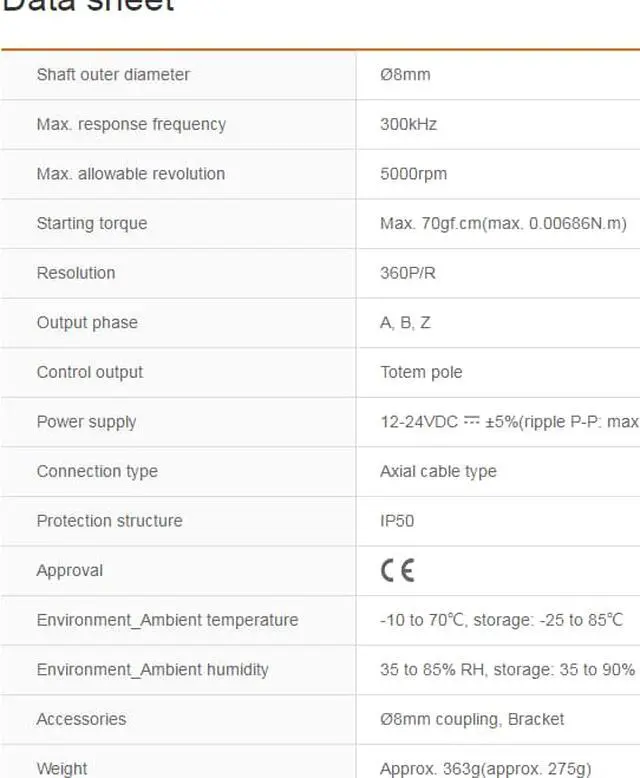Select the "Environment_Ambient temperature" label
Image resolution: width=640 pixels, height=778 pixels.
click(x=167, y=620)
